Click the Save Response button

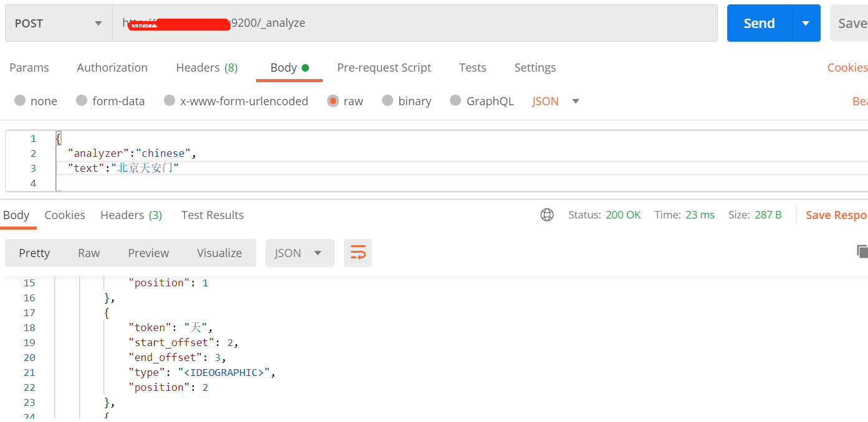point(836,215)
